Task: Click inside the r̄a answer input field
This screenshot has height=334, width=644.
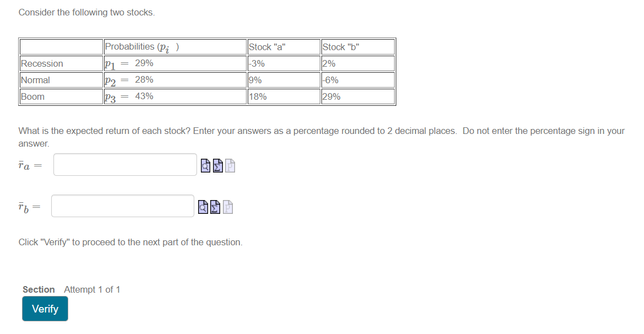Action: [124, 164]
